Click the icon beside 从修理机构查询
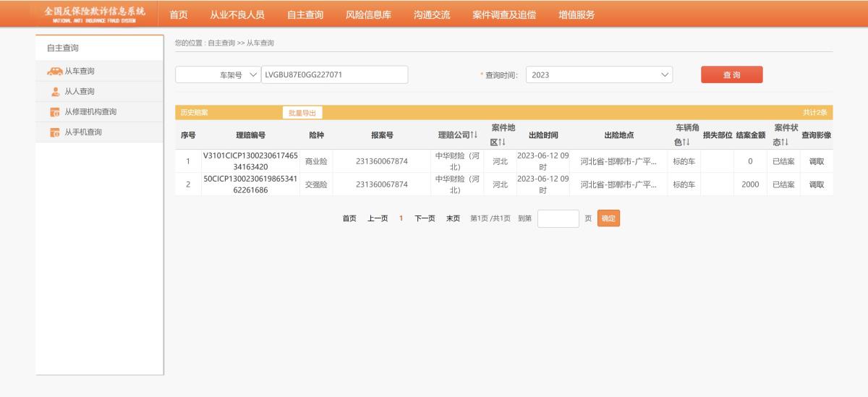This screenshot has width=868, height=397. point(54,112)
